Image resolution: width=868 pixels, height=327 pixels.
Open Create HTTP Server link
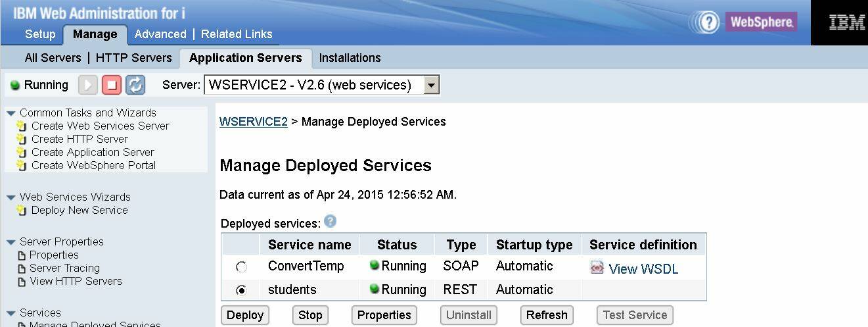point(80,139)
